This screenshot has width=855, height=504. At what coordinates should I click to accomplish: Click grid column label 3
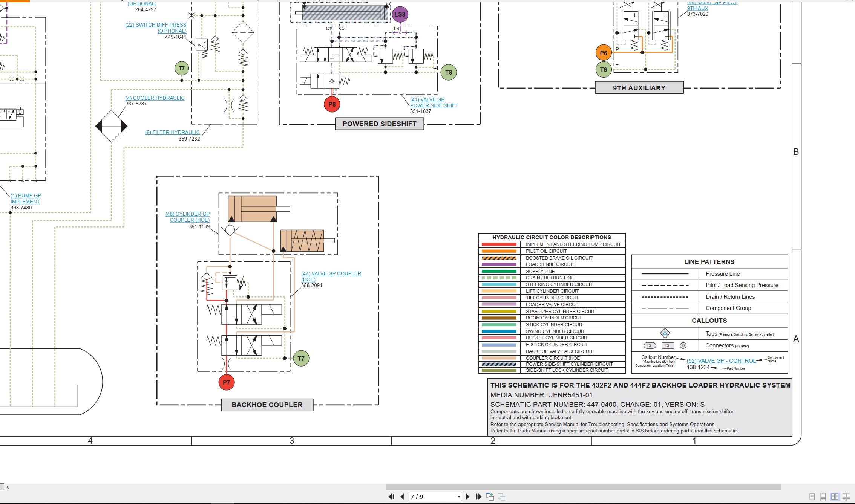coord(292,441)
